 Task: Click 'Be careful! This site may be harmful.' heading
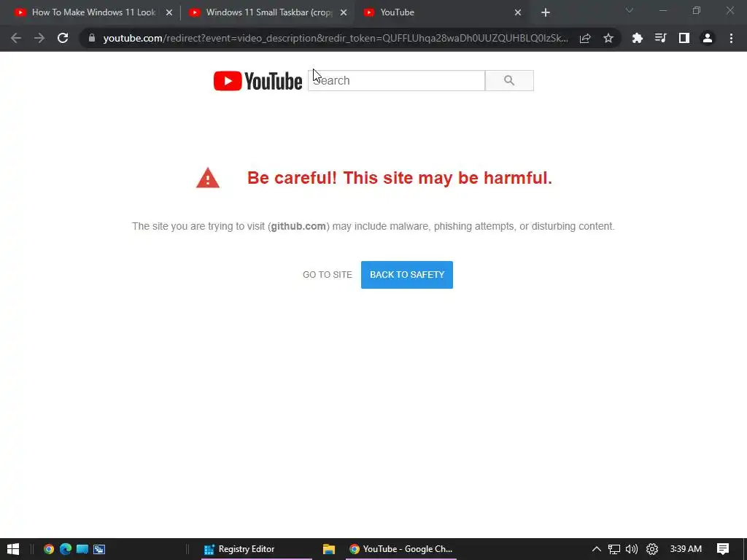(400, 178)
